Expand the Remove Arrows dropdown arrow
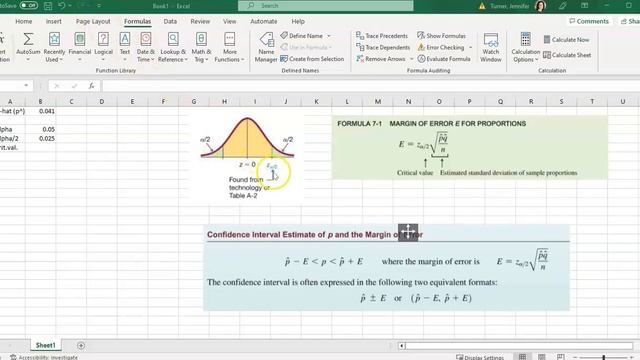This screenshot has width=640, height=360. 411,59
